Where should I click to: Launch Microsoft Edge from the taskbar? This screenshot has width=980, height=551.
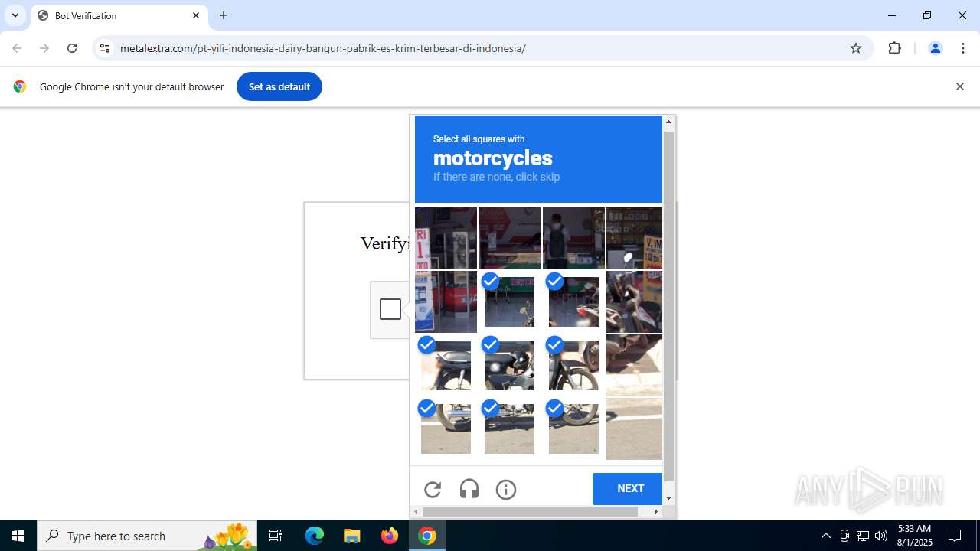315,536
